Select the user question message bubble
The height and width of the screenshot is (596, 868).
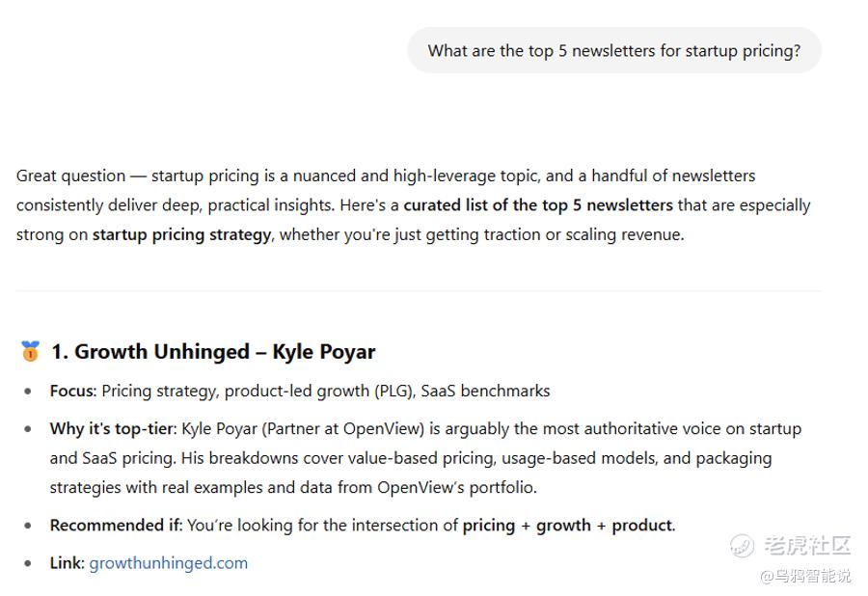614,50
